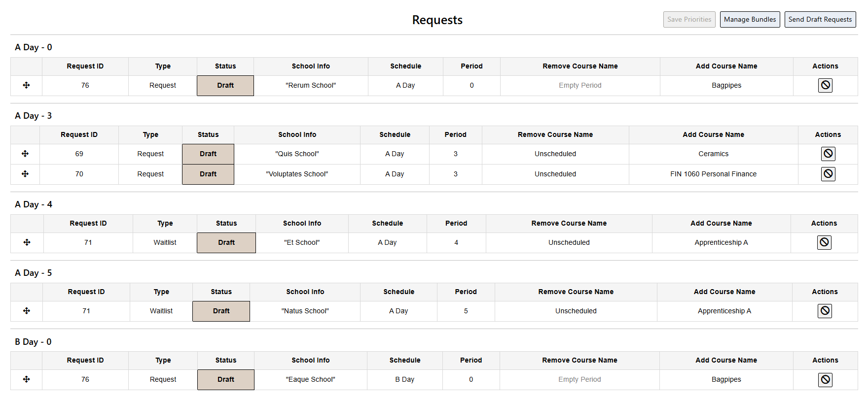
Task: Cancel the Ceramics request
Action: tap(828, 154)
